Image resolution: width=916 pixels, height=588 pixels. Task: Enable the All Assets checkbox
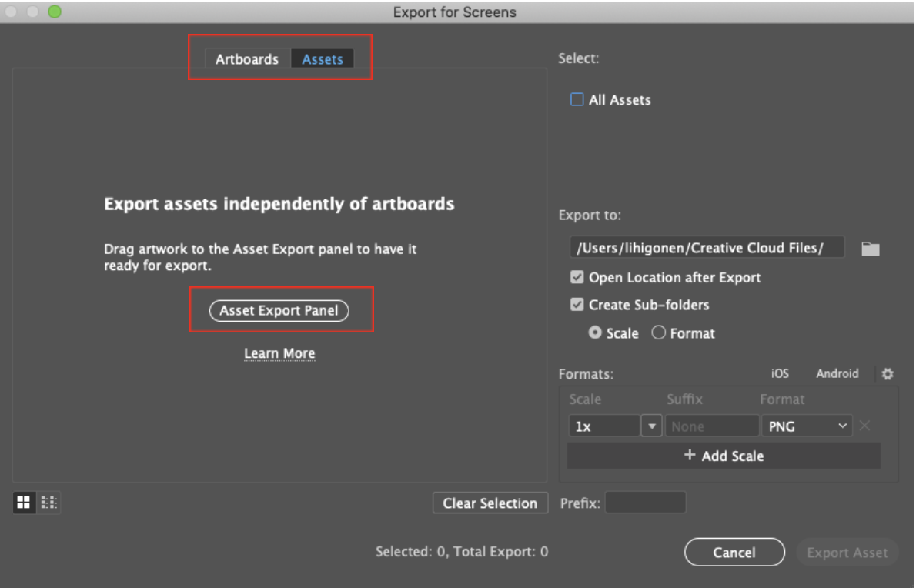577,99
